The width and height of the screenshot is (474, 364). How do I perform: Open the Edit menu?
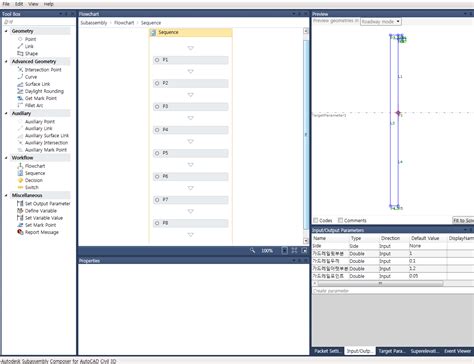point(19,4)
